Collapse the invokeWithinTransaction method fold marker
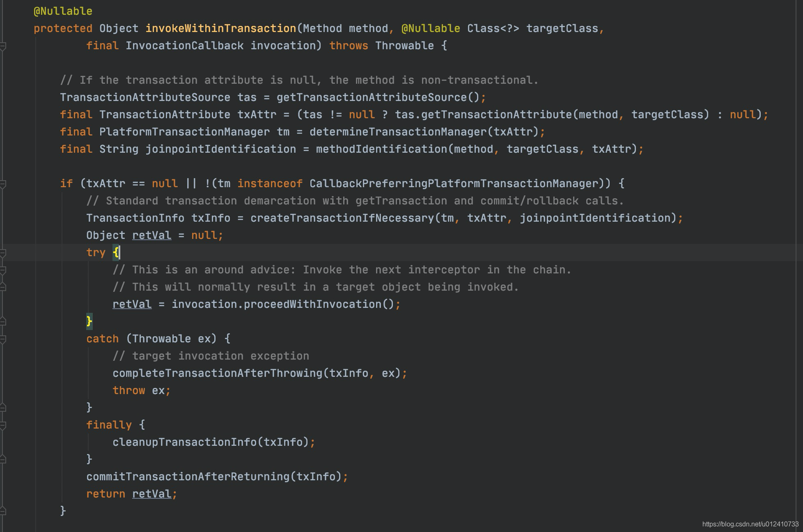The image size is (803, 532). pyautogui.click(x=2, y=46)
